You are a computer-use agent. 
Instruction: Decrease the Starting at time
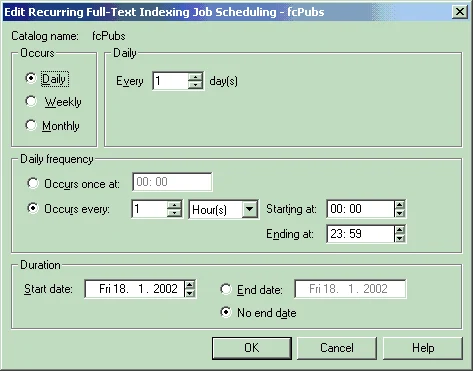[400, 213]
